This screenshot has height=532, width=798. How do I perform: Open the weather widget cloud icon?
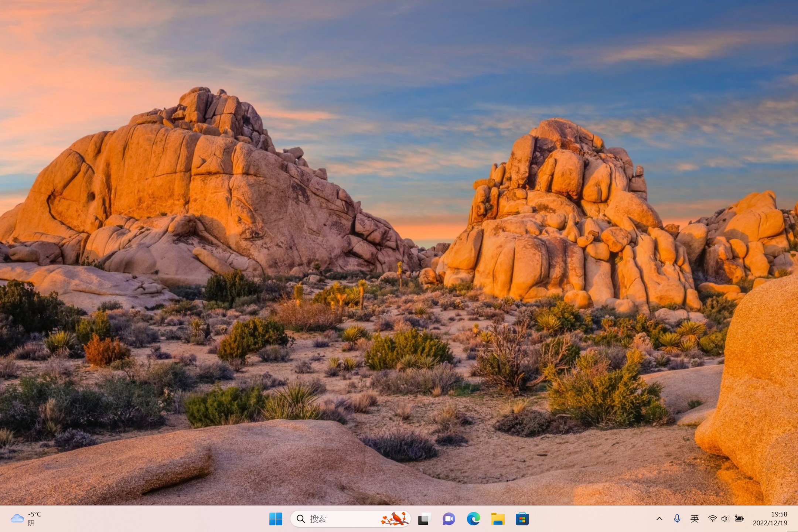[x=17, y=518]
